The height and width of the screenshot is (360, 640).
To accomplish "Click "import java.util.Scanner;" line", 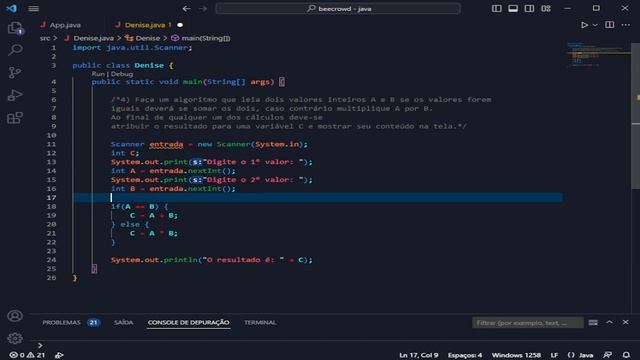I will (x=132, y=48).
